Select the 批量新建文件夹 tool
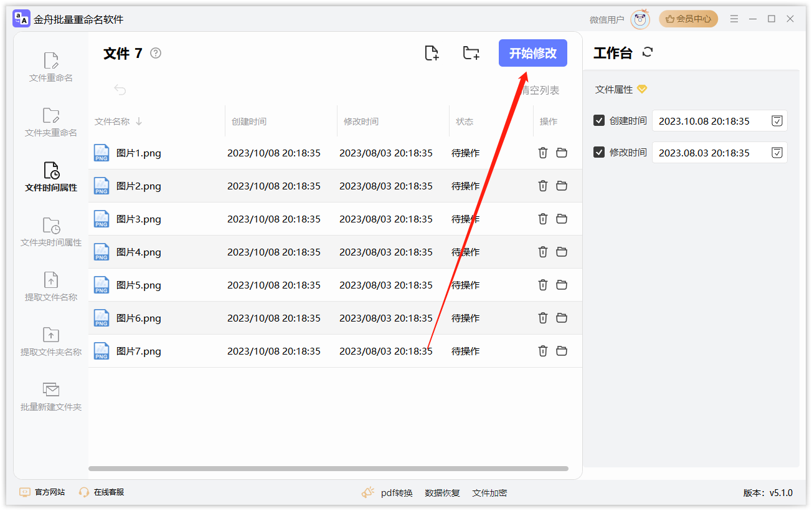Image resolution: width=812 pixels, height=511 pixels. 50,397
